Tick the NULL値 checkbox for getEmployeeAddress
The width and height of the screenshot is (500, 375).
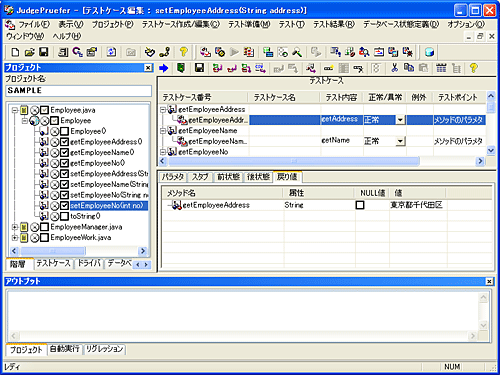coord(360,205)
